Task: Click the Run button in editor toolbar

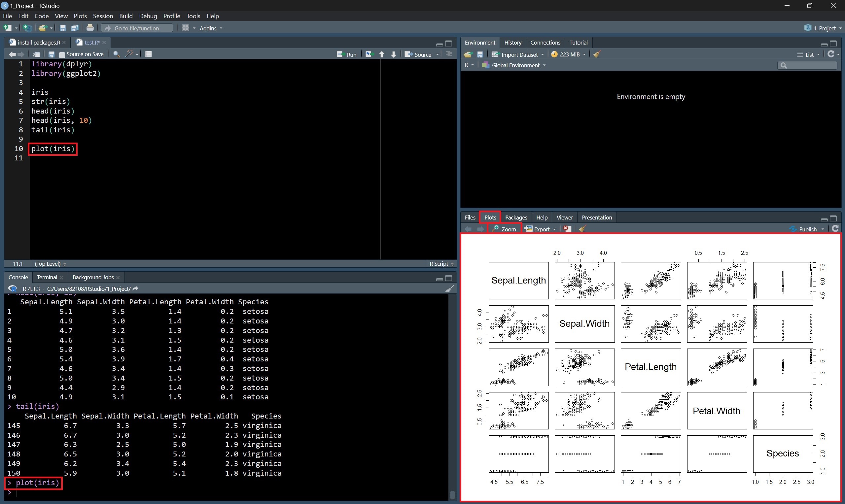Action: click(347, 54)
